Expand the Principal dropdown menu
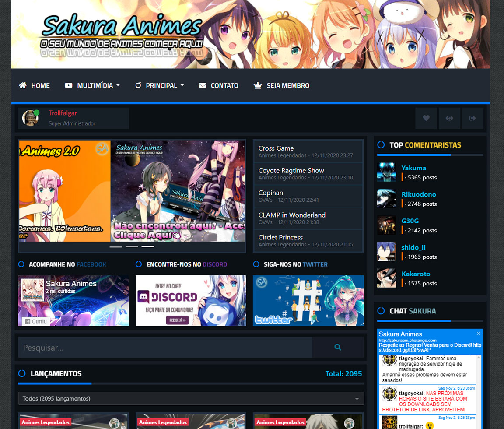504x429 pixels. (160, 85)
